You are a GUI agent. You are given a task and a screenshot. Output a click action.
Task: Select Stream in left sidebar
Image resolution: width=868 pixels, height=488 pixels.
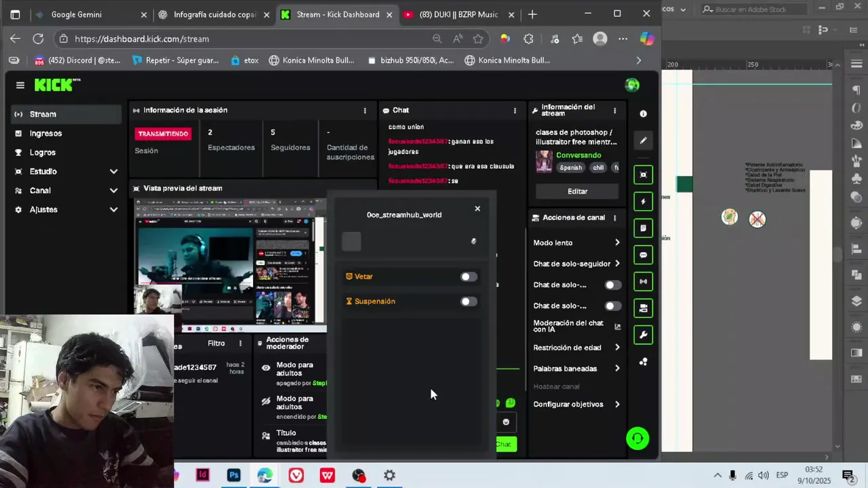[x=66, y=115]
